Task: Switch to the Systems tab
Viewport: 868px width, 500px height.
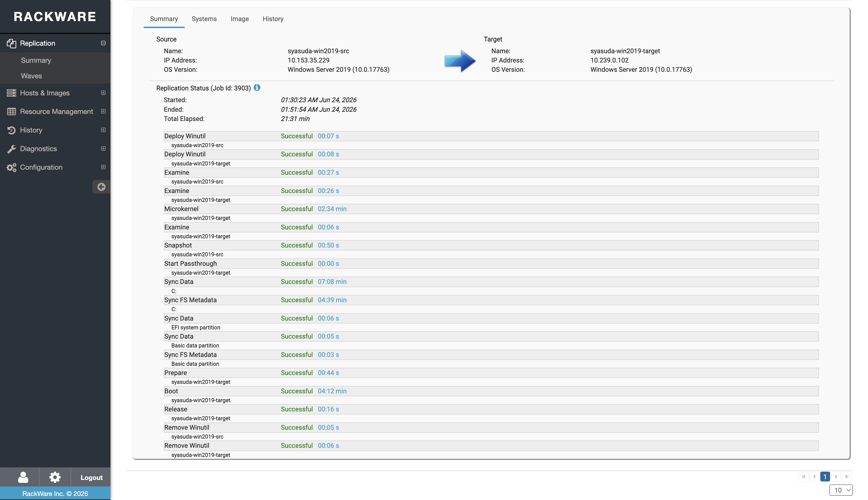Action: point(204,19)
